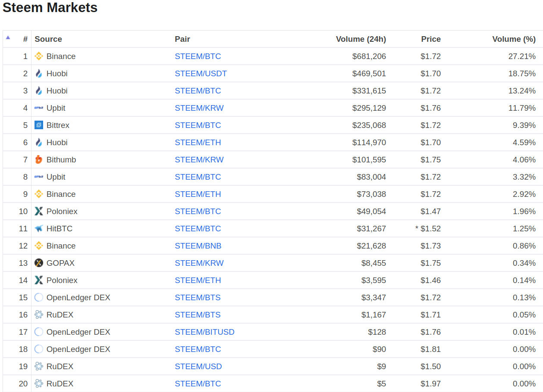The image size is (543, 392).
Task: Sort table by Source column
Action: (48, 39)
